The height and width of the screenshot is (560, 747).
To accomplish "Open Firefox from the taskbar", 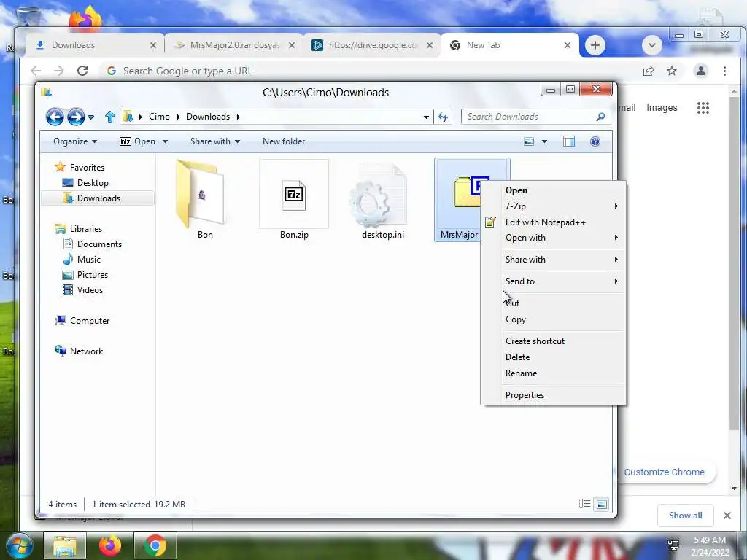I will 110,545.
